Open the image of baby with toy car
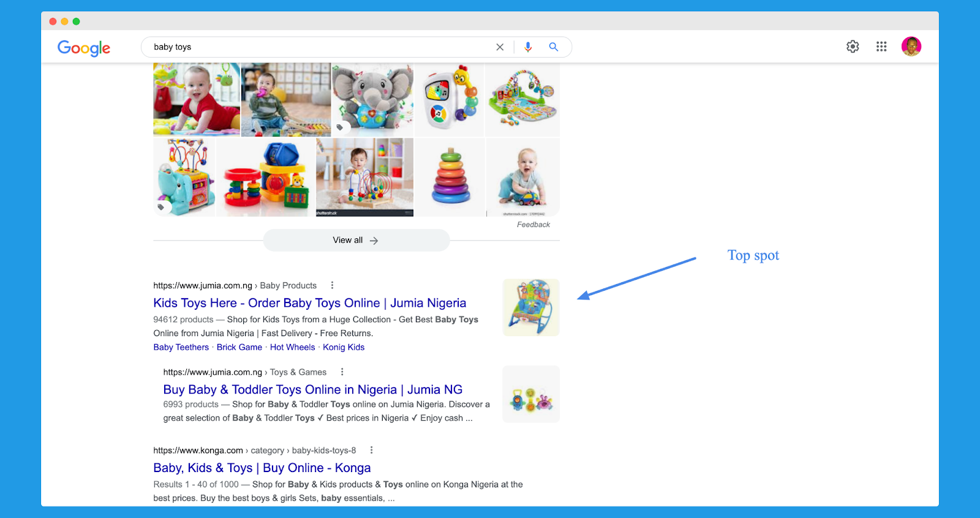980x518 pixels. tap(522, 177)
